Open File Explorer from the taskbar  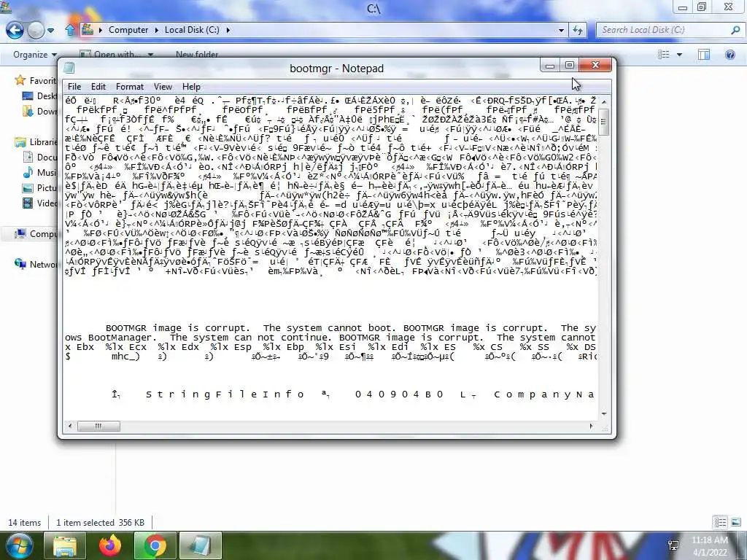(65, 545)
